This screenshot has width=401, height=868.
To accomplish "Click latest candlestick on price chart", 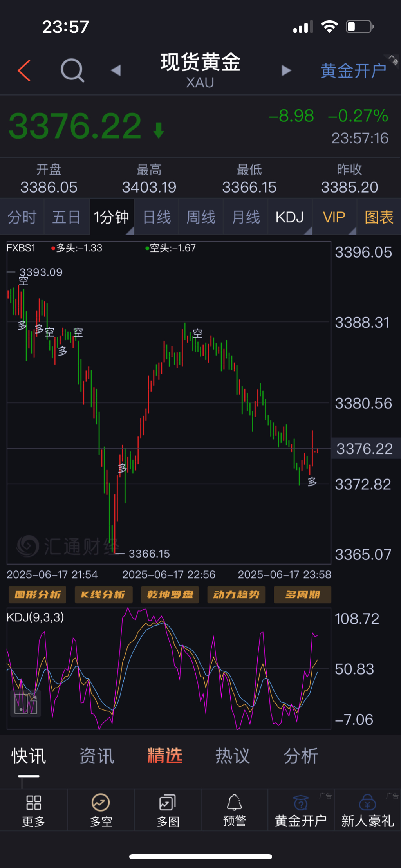I will pos(317,451).
